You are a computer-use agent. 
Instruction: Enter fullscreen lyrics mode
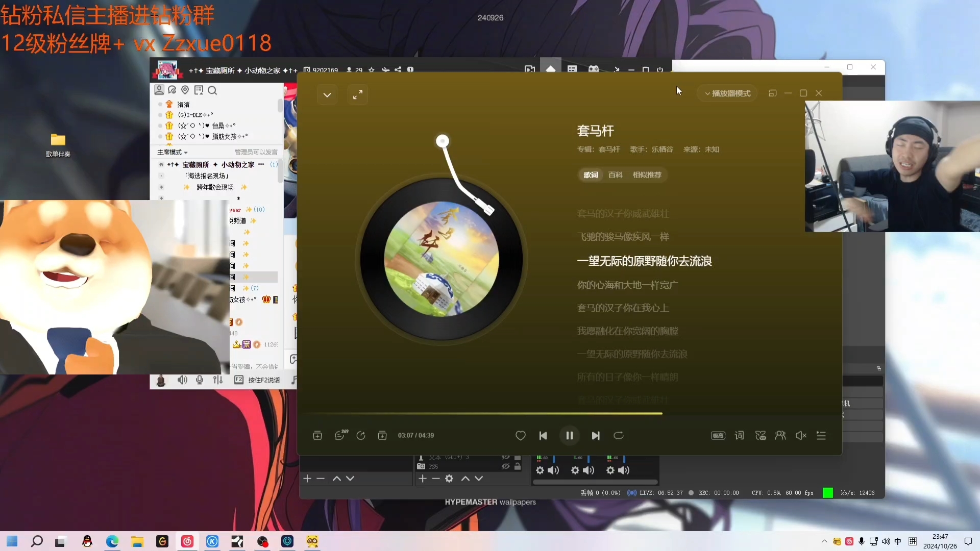[358, 94]
